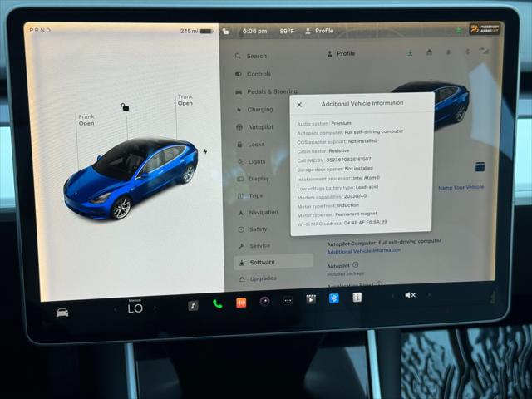Tap the Trunk Open label
The image size is (532, 399).
(185, 100)
